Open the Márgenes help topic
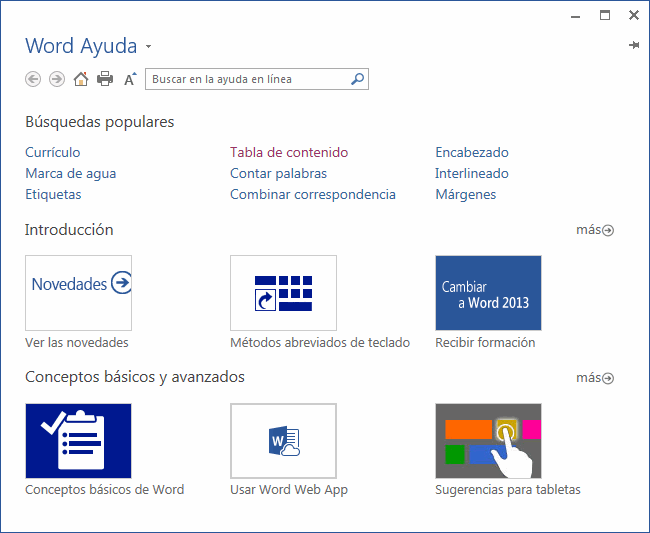 465,195
